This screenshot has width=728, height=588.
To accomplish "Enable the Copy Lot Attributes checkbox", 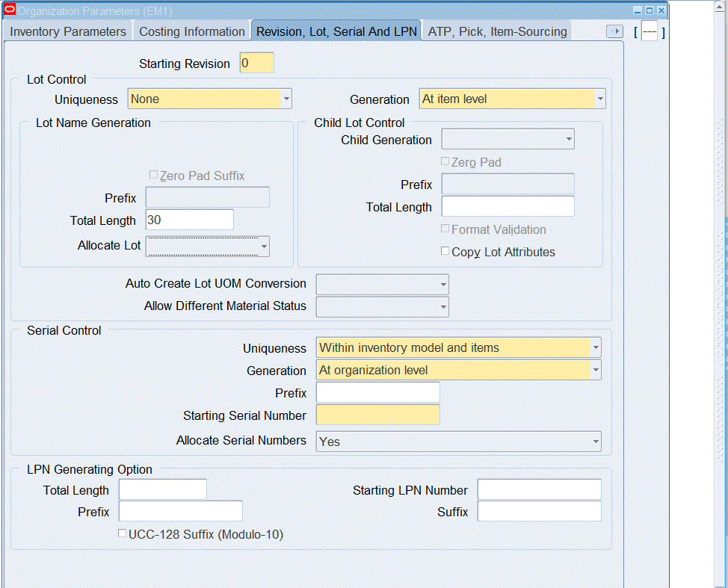I will click(445, 251).
